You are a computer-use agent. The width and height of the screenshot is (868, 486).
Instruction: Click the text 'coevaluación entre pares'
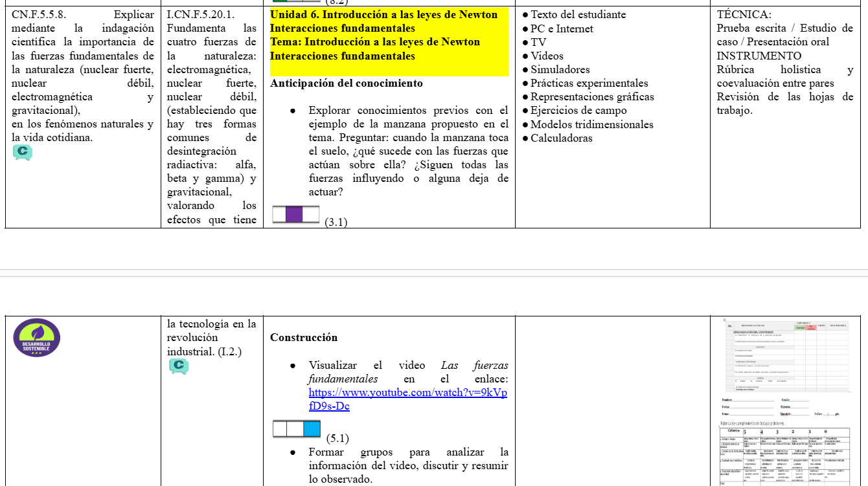pyautogui.click(x=775, y=83)
